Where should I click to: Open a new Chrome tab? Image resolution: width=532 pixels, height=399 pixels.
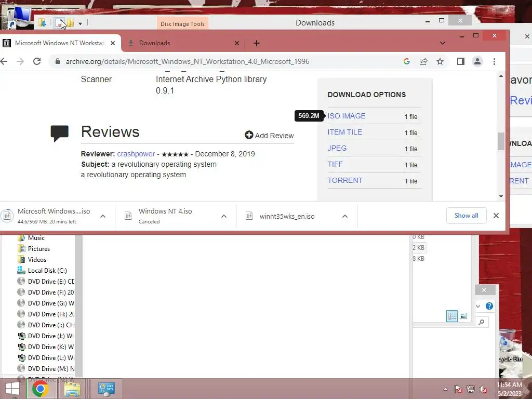click(257, 43)
